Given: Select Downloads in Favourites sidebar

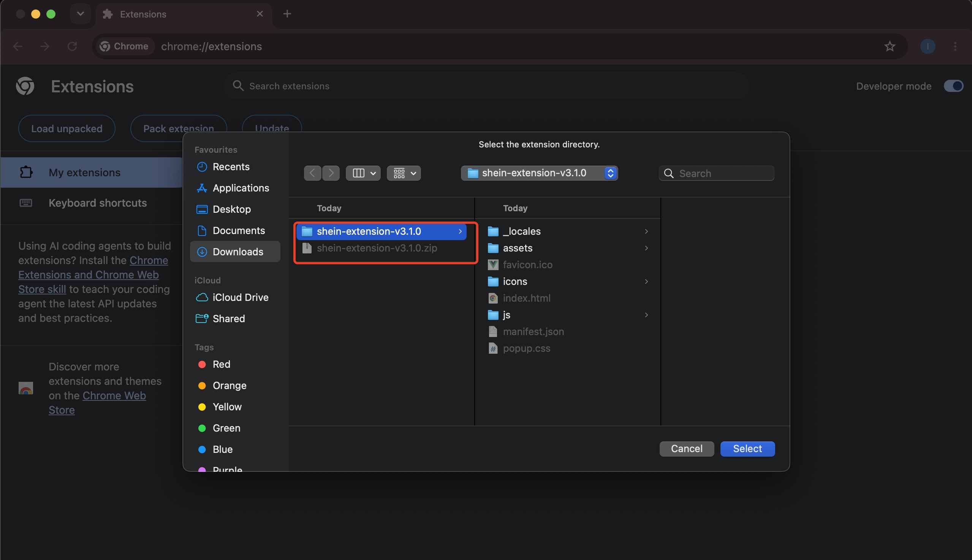Looking at the screenshot, I should pos(235,252).
